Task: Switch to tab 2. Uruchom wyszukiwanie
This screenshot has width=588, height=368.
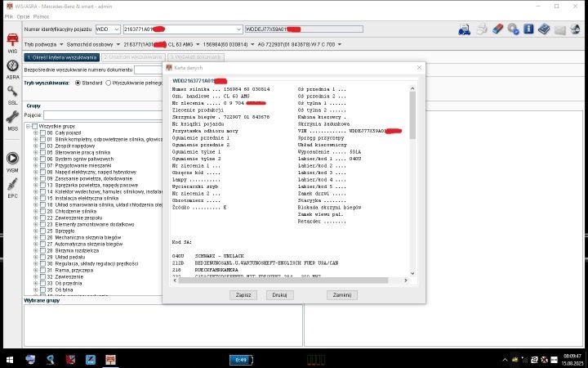Action: click(133, 57)
